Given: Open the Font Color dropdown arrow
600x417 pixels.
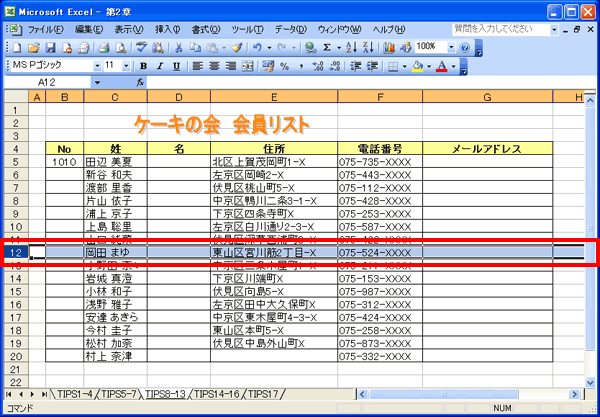Looking at the screenshot, I should coord(454,67).
